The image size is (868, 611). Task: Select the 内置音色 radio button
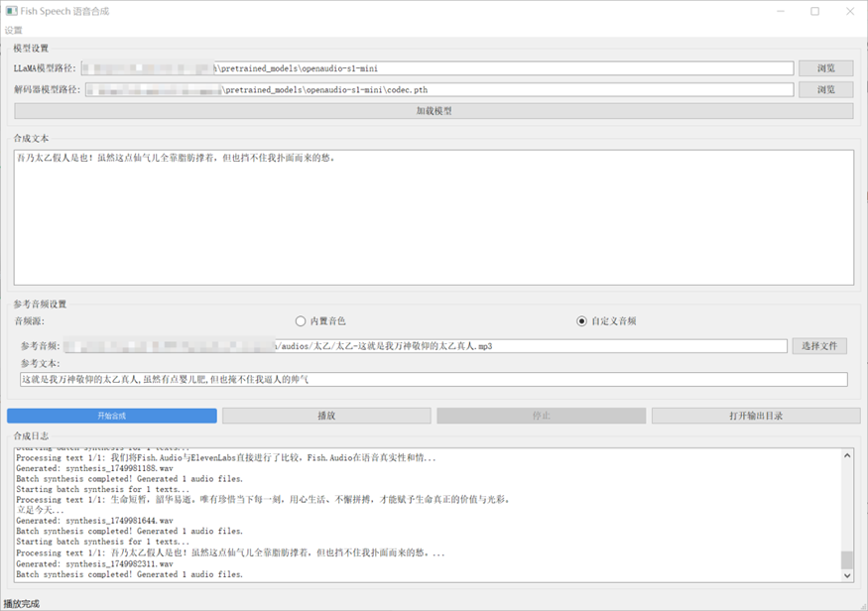pyautogui.click(x=320, y=321)
